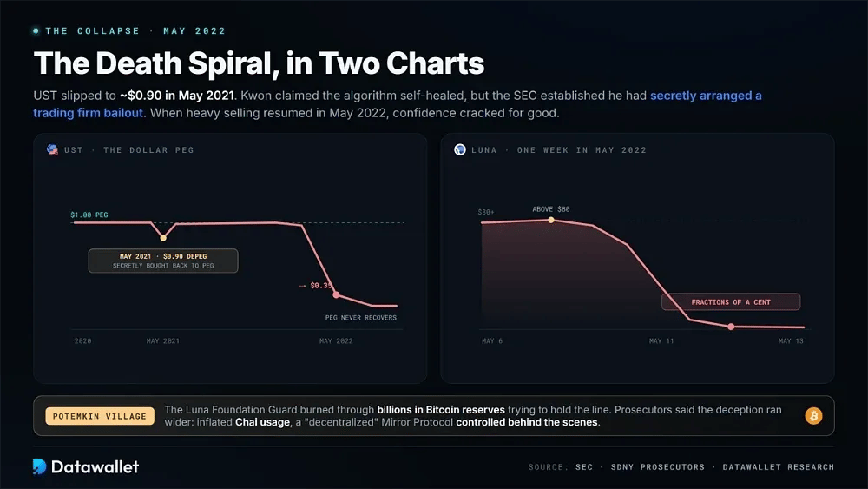Click the MAY 2022 axis label on UST chart

(336, 341)
